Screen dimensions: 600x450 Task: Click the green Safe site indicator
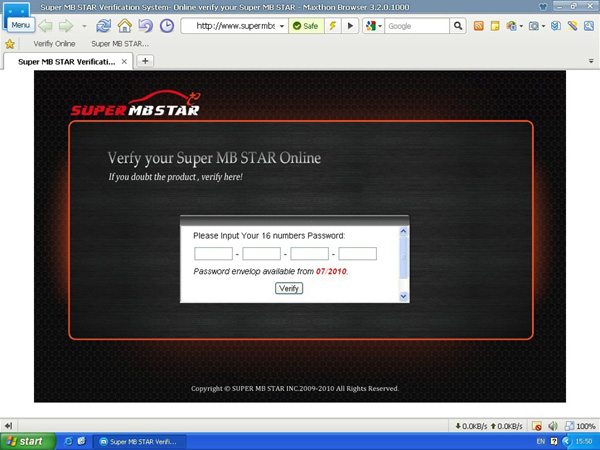(306, 26)
